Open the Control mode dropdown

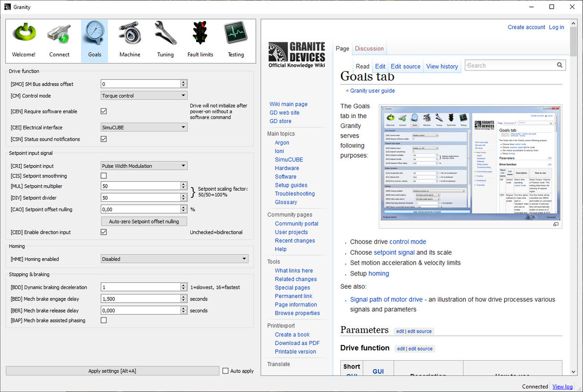(144, 96)
